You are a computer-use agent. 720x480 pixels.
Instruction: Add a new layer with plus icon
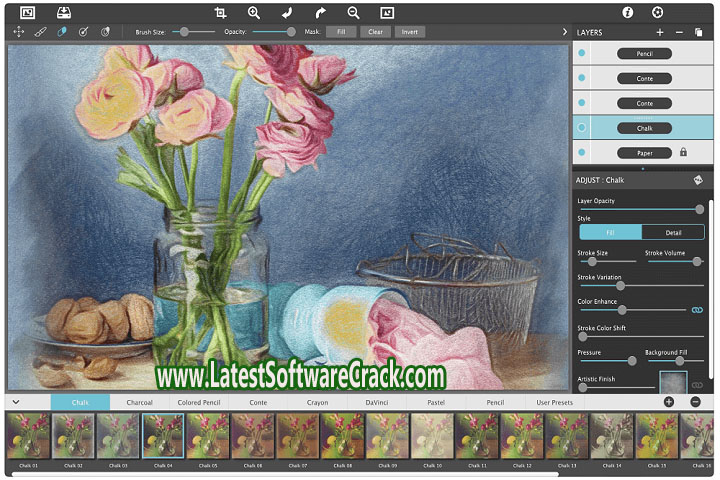(x=659, y=32)
